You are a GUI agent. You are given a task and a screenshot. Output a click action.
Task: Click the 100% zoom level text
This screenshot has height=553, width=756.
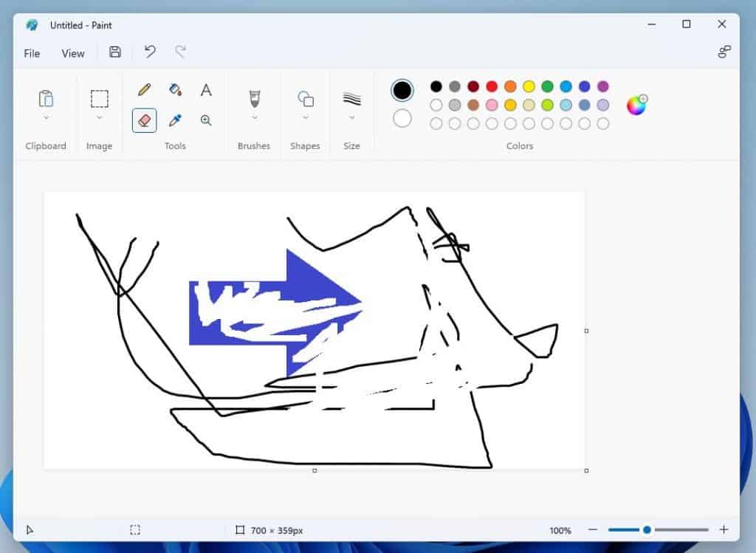coord(560,530)
